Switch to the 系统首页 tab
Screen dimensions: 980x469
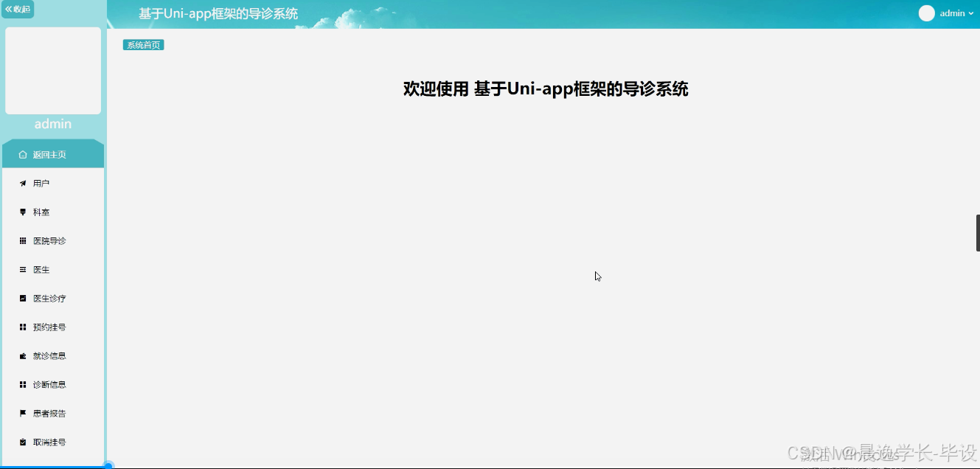point(143,44)
